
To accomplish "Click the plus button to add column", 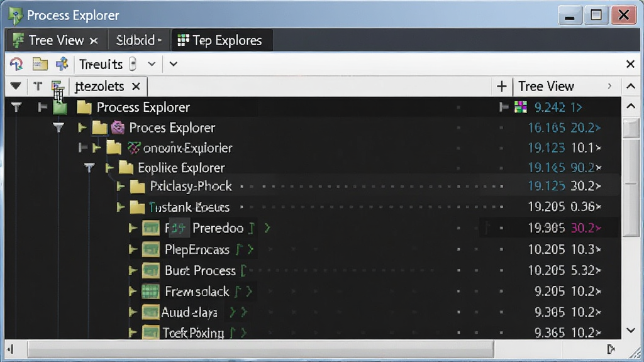I will (501, 86).
